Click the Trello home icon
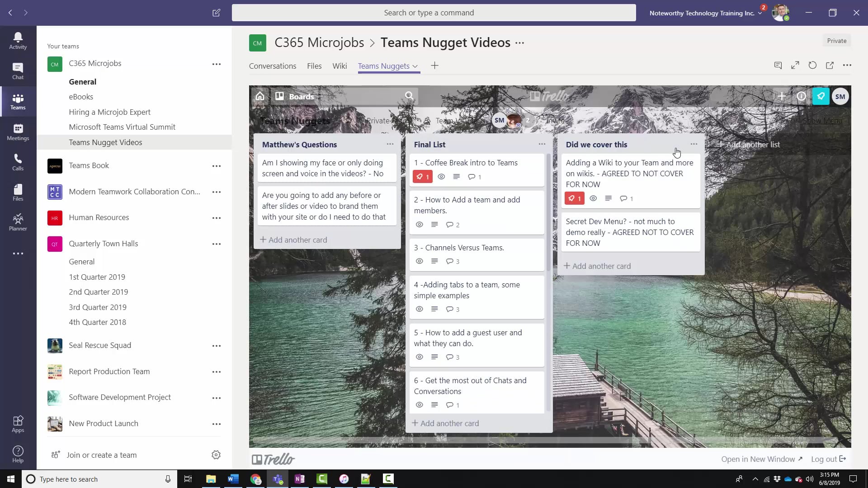Viewport: 868px width, 488px height. [260, 96]
